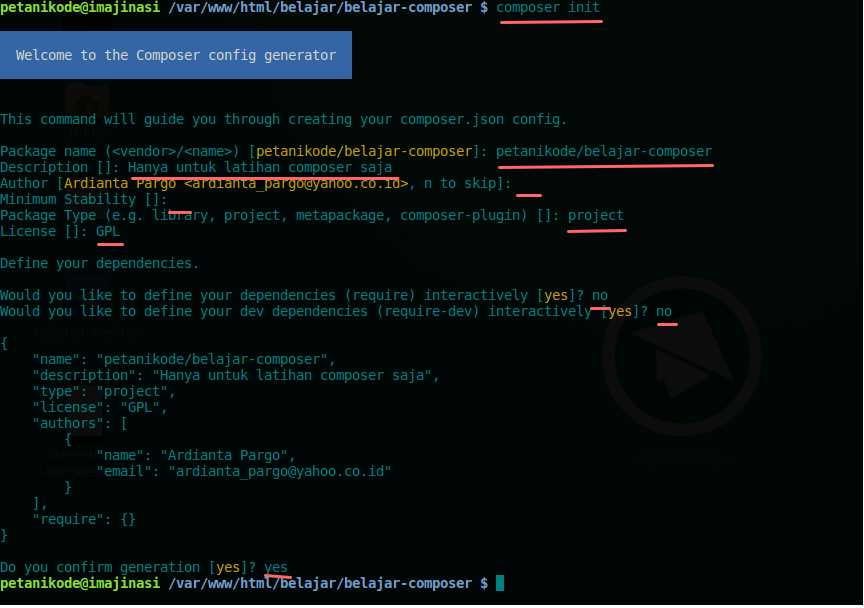The image size is (864, 608).
Task: Click the 'yes' answer on the confirm generation line
Action: [276, 567]
